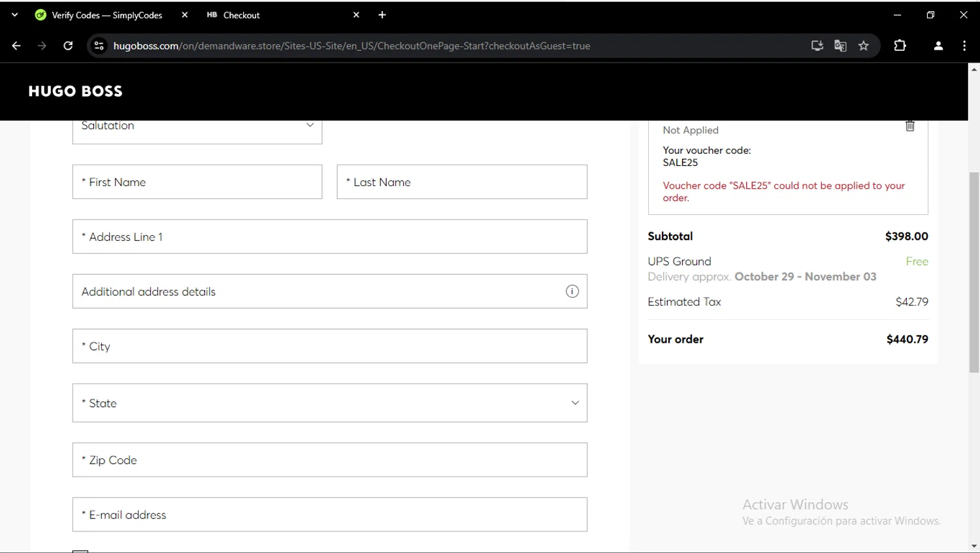Screen dimensions: 980x553
Task: Go back with browser back arrow
Action: tap(16, 46)
